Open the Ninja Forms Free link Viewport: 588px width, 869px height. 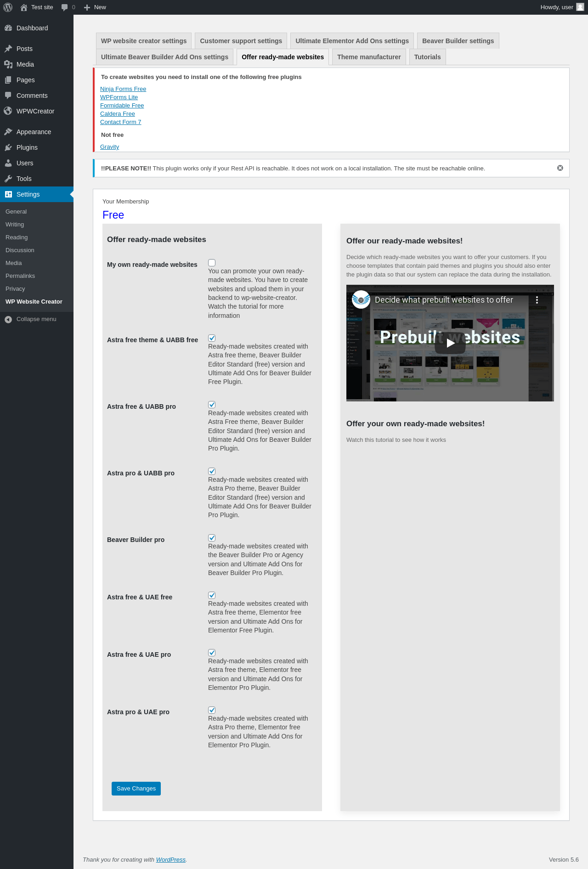(x=123, y=89)
